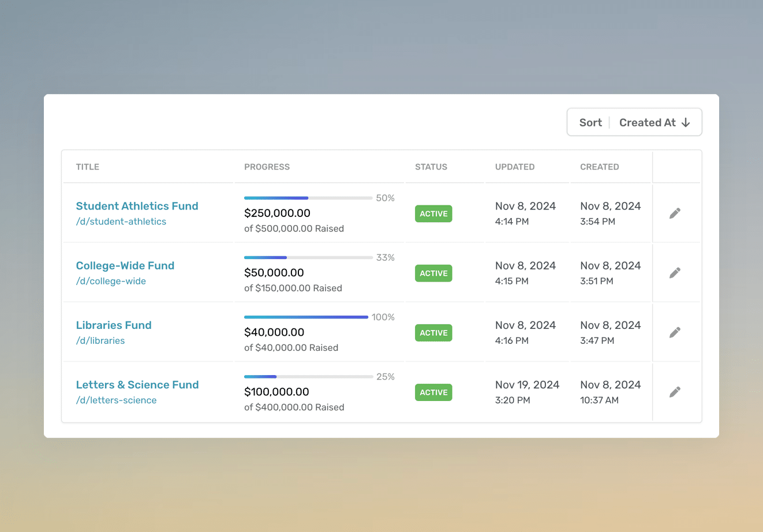Viewport: 763px width, 532px height.
Task: Follow the /d/letters-science URL path
Action: [x=116, y=400]
